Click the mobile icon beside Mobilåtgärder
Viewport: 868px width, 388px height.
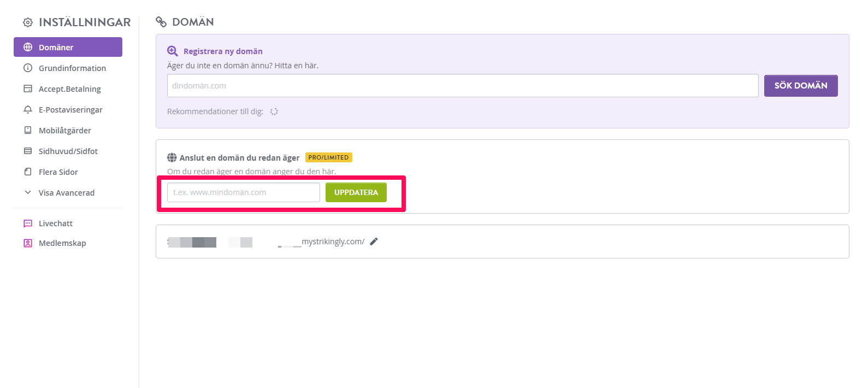[28, 131]
